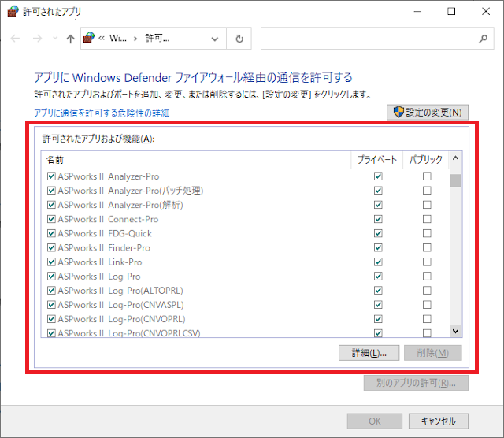Click the back navigation arrow
This screenshot has height=438, width=504.
15,39
